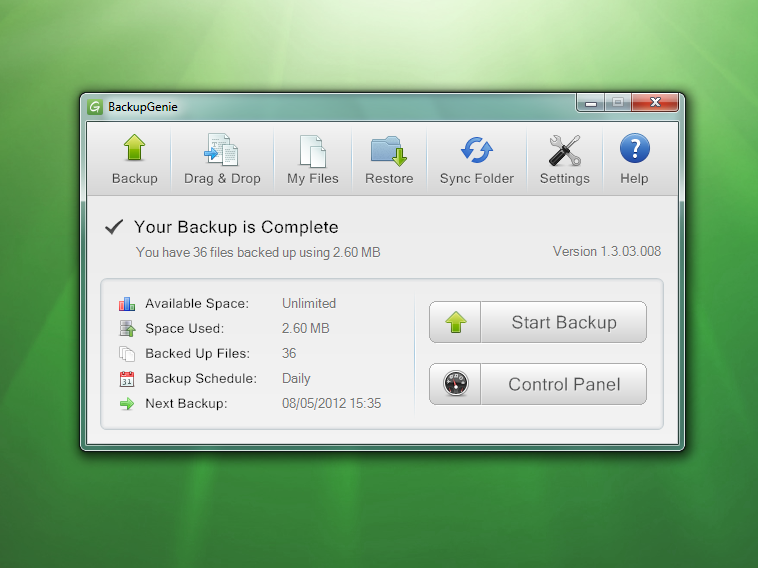Click the text 'You have 36 files backed up using 2.60 MB'
Image resolution: width=758 pixels, height=568 pixels.
tap(258, 252)
